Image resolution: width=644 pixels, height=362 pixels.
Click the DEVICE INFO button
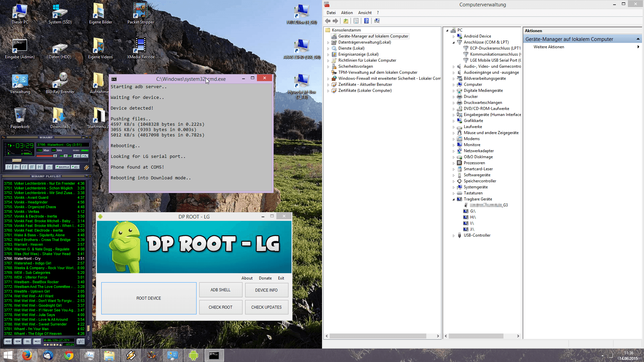tap(266, 290)
